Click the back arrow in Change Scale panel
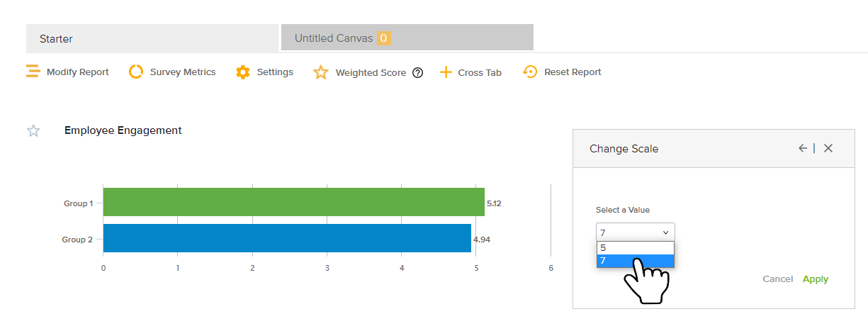Viewport: 868px width, 326px height. 802,148
